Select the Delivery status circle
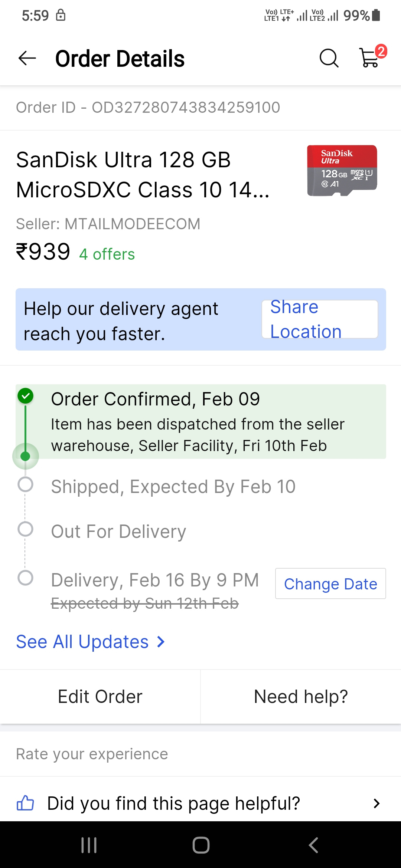Viewport: 401px width, 868px height. click(x=26, y=578)
